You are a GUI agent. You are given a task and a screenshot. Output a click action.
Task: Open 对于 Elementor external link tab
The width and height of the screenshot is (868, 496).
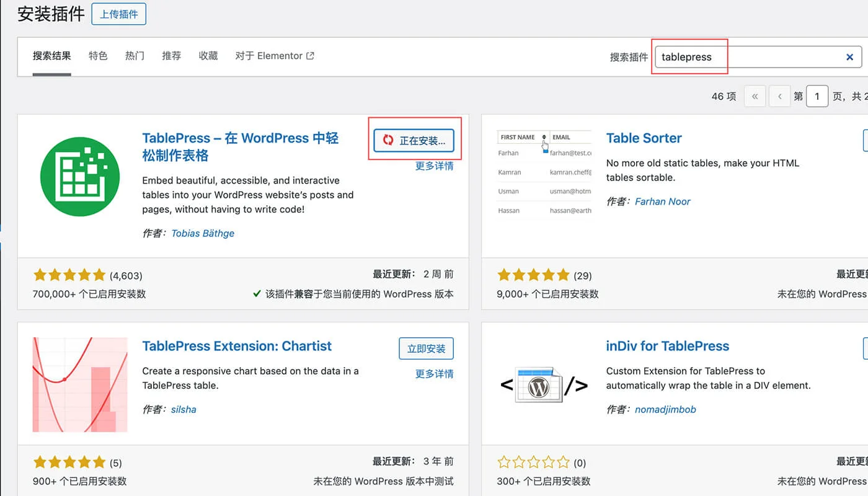pos(274,56)
